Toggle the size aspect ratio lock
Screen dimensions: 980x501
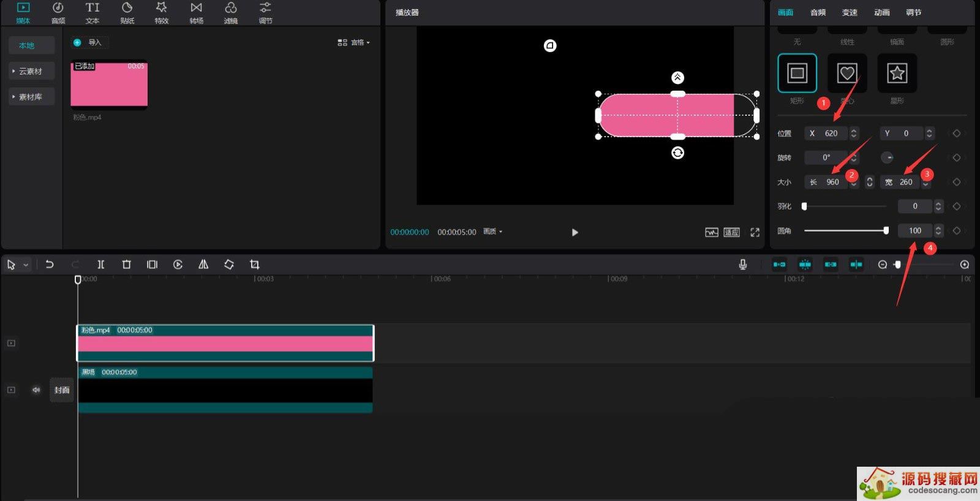(x=869, y=182)
